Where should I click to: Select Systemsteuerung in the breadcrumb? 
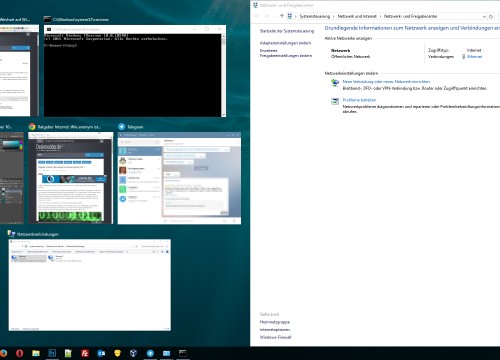coord(314,16)
